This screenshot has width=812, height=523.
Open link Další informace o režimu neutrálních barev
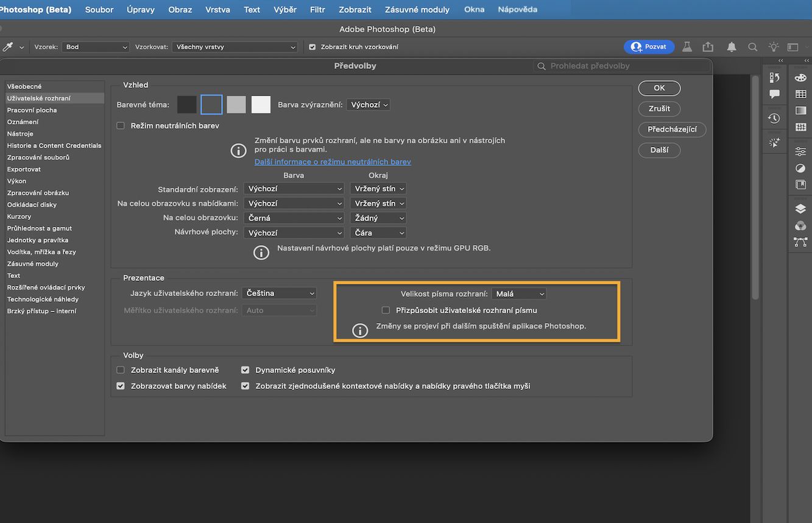[x=333, y=162]
